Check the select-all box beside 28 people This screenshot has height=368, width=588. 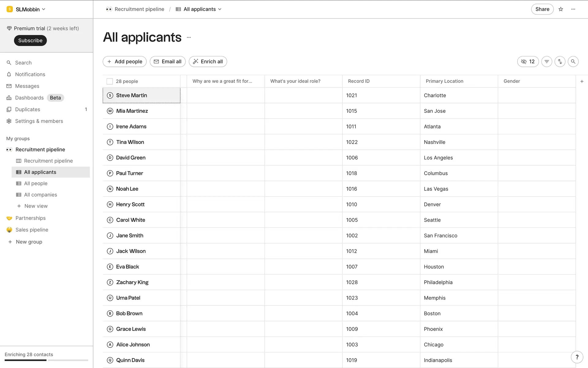pyautogui.click(x=110, y=81)
